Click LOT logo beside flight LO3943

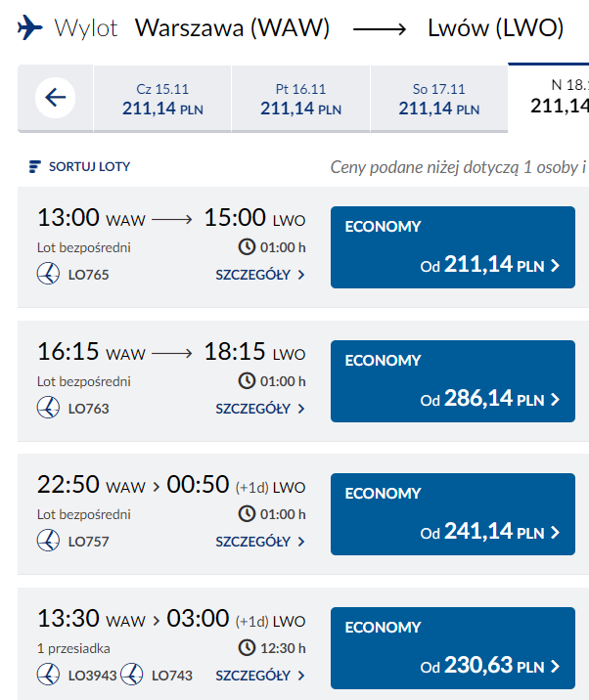point(48,675)
